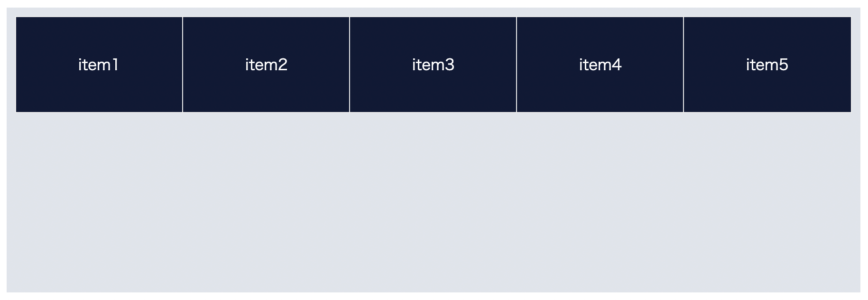Image resolution: width=868 pixels, height=300 pixels.
Task: Click the dark area below the item5 text
Action: pos(767,93)
